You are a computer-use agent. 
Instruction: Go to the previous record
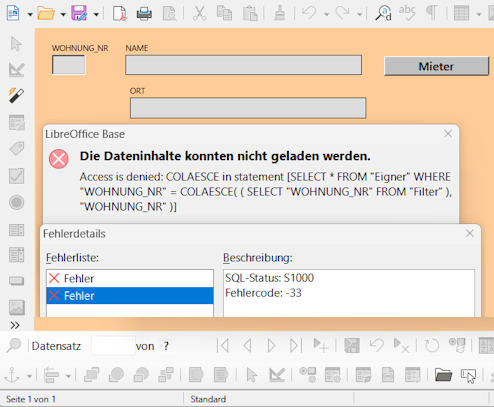click(247, 345)
